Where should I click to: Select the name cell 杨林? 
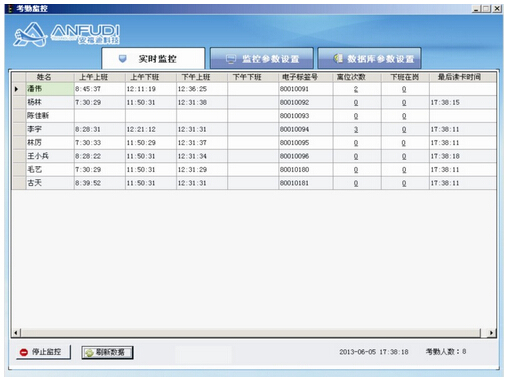tap(50, 102)
